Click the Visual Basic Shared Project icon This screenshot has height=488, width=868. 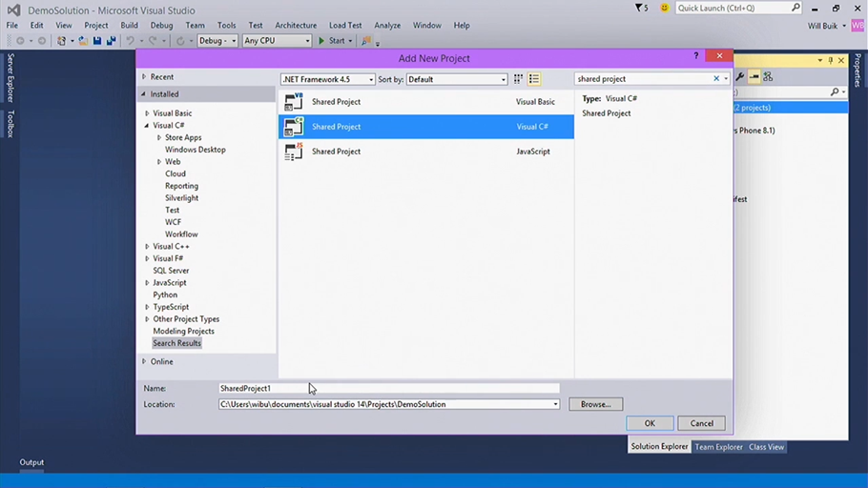tap(294, 102)
